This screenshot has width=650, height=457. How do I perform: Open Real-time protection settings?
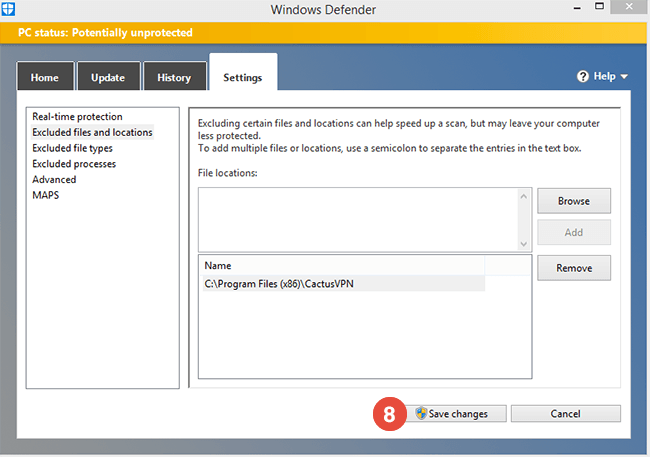pyautogui.click(x=78, y=117)
